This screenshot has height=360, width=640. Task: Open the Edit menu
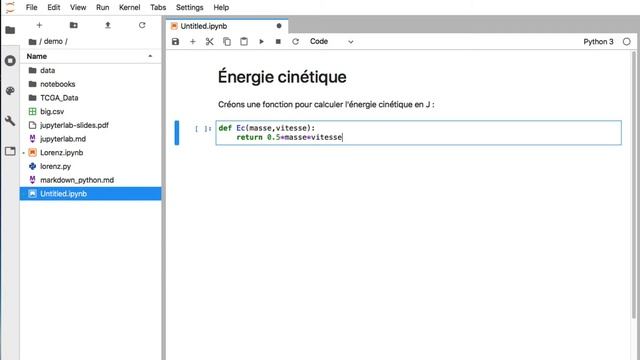click(53, 7)
